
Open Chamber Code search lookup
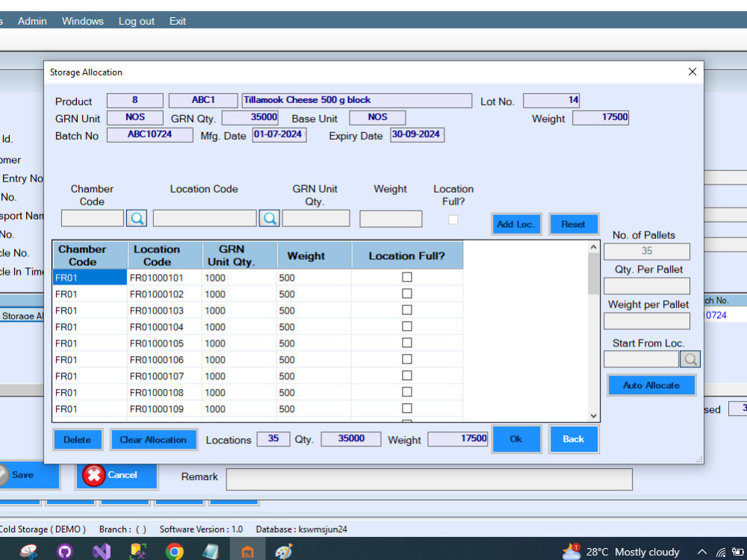(136, 219)
